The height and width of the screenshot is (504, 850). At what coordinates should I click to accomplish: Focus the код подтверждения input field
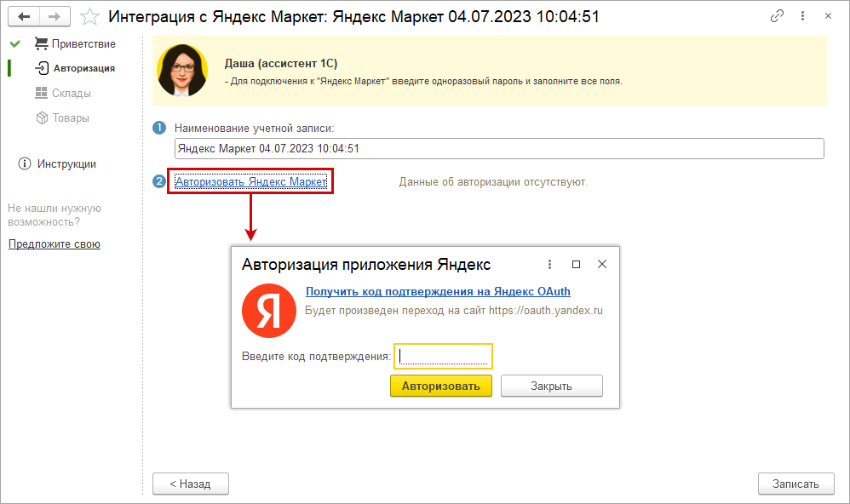pos(444,356)
